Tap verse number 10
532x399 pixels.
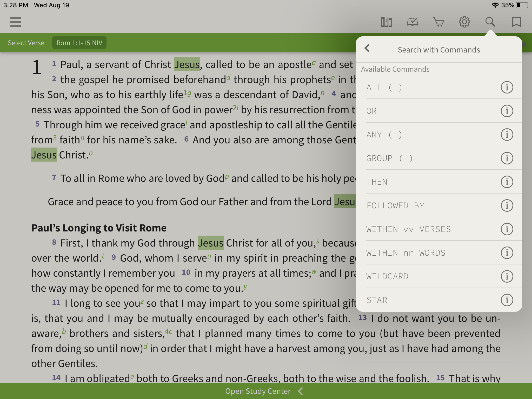[x=186, y=272]
